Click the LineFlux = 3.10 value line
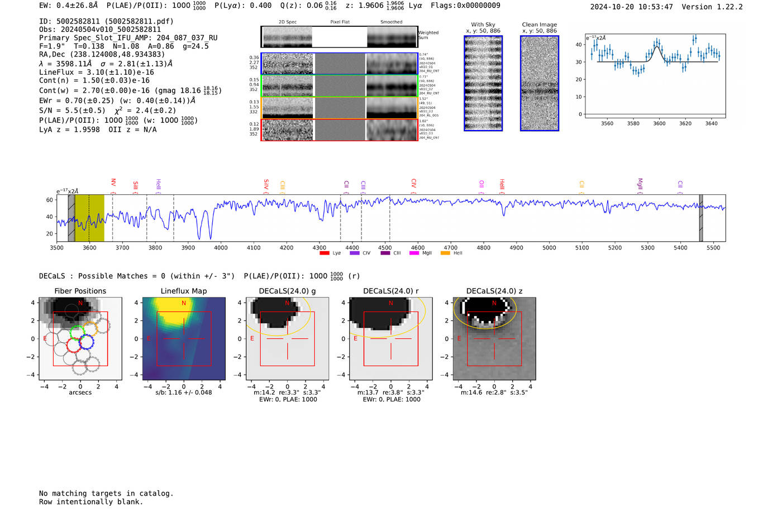 click(97, 72)
